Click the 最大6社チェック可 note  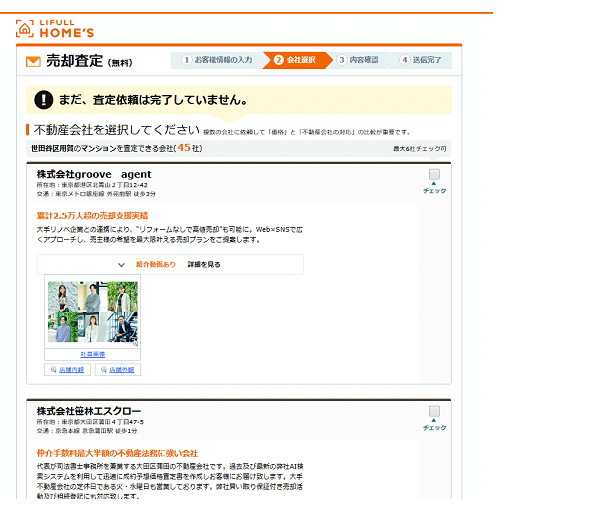click(420, 149)
